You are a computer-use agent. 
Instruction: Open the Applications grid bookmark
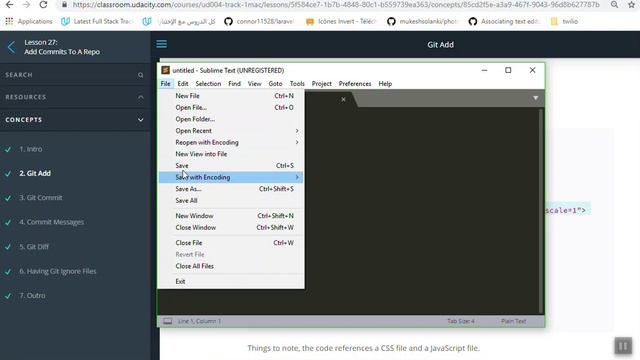point(29,21)
